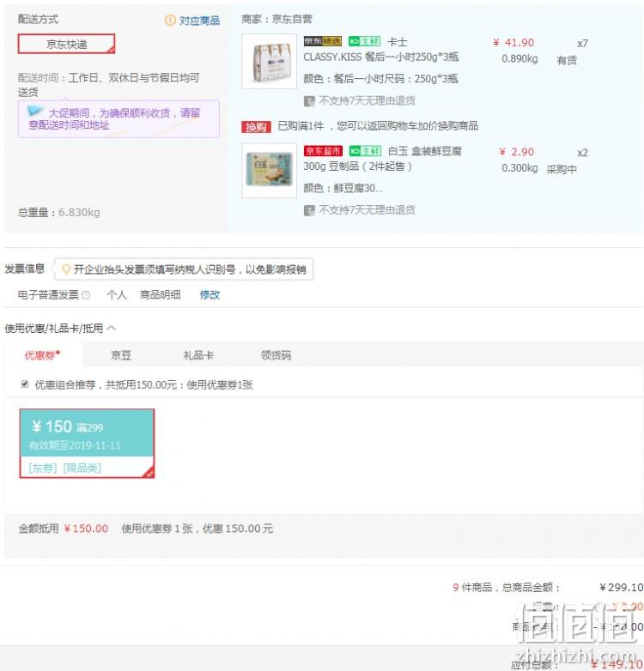The image size is (644, 671).
Task: Click the 电子普通发票 invoice type text
Action: click(x=48, y=295)
